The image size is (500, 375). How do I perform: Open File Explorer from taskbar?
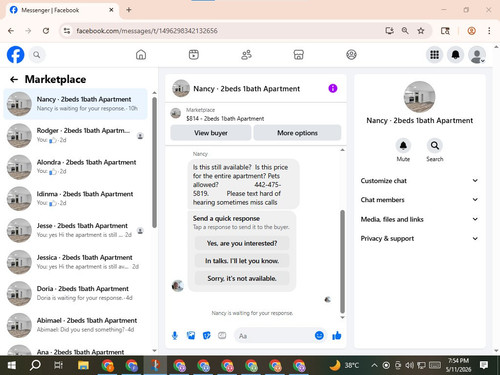pos(83,365)
